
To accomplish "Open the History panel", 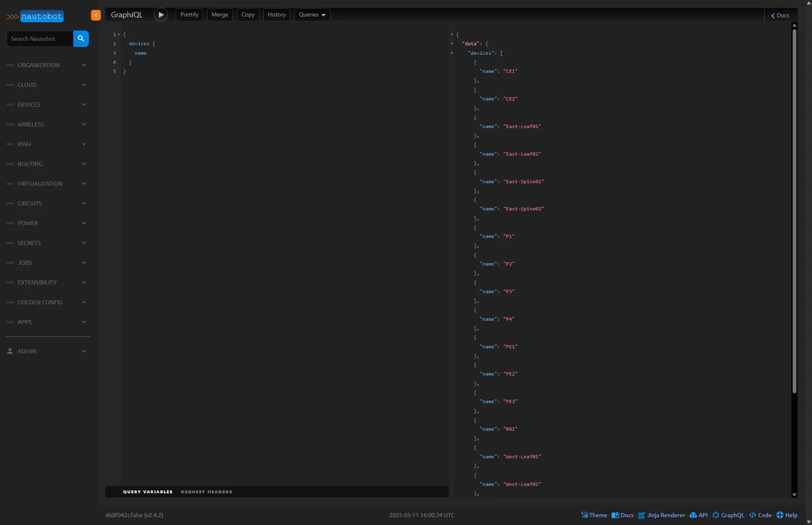I will pyautogui.click(x=277, y=15).
